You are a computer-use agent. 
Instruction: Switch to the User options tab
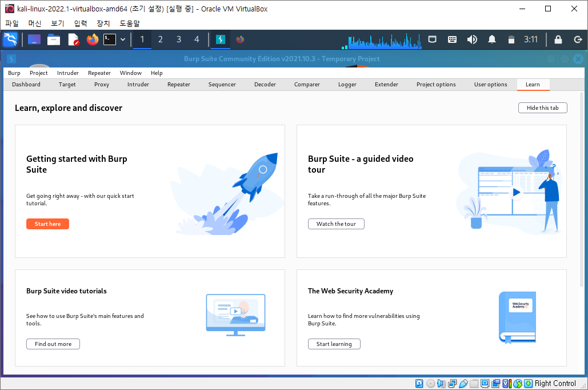click(490, 85)
